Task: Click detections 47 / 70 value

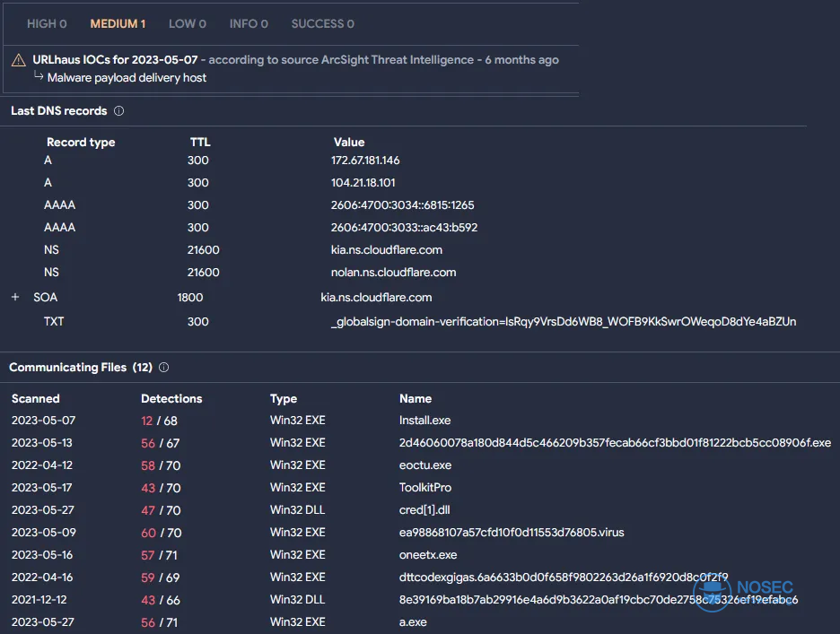Action: click(x=161, y=510)
